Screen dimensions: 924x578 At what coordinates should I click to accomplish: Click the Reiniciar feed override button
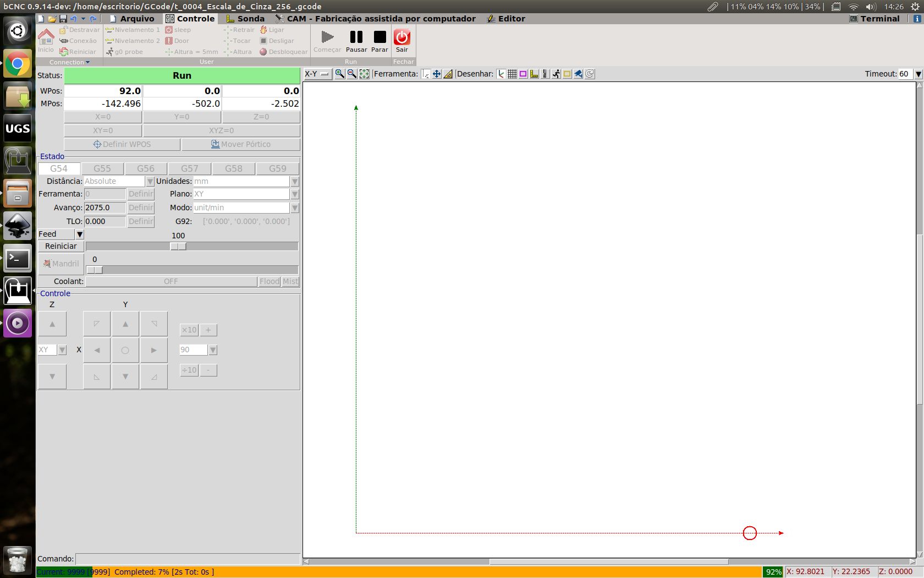point(61,247)
